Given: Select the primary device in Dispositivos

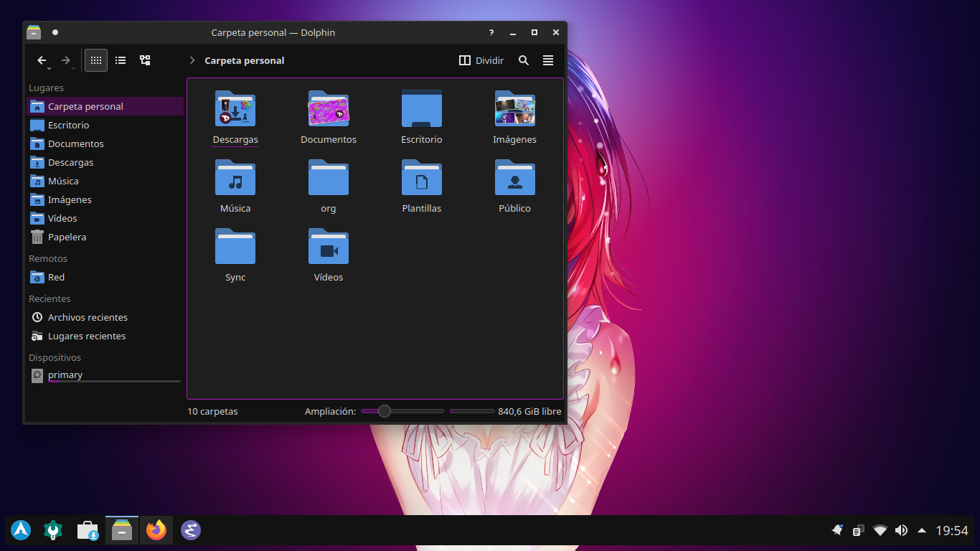Looking at the screenshot, I should click(105, 375).
